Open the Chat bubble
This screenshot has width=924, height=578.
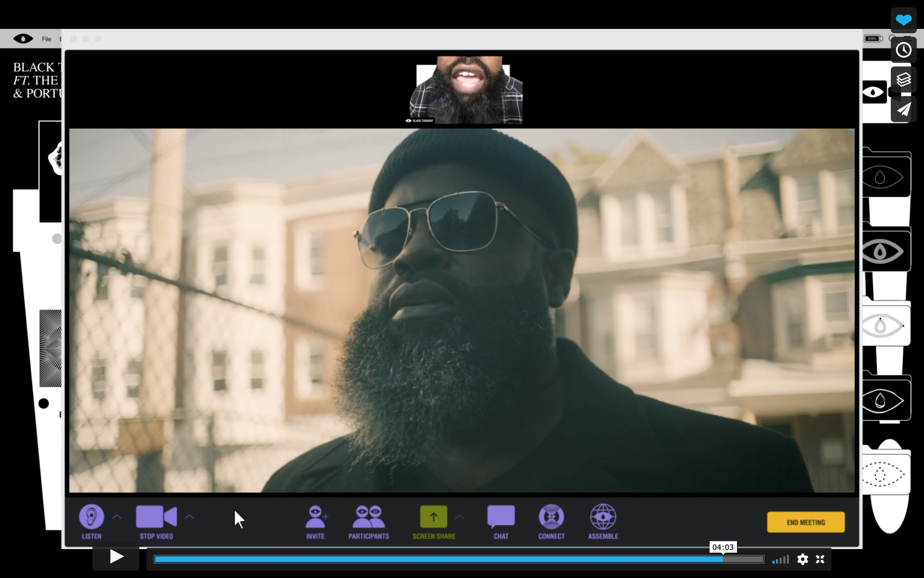pos(501,517)
